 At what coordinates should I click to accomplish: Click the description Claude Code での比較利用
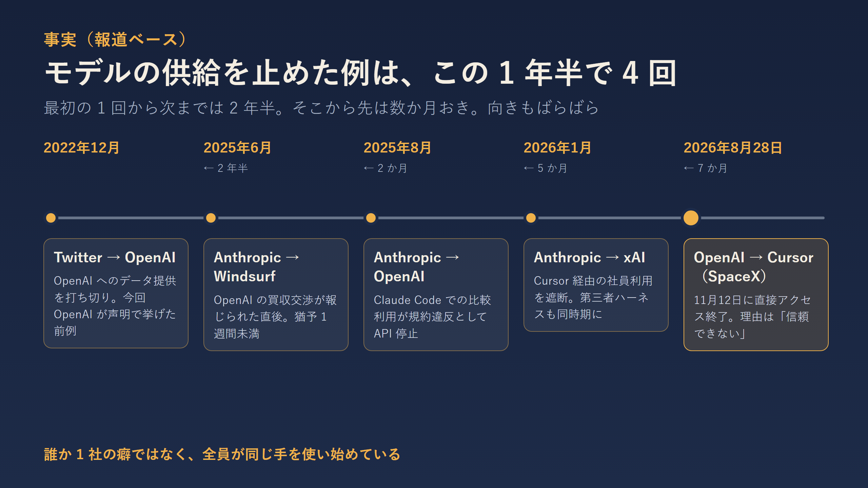point(432,317)
